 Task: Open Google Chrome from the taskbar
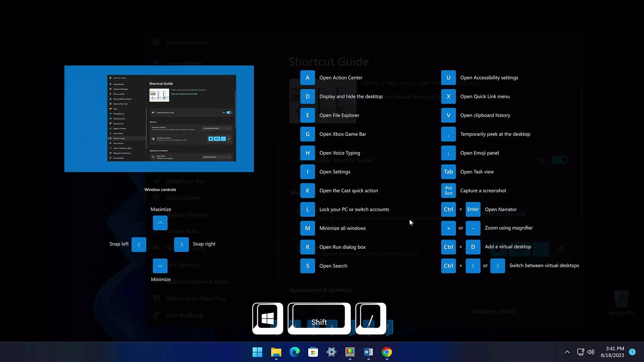tap(387, 352)
